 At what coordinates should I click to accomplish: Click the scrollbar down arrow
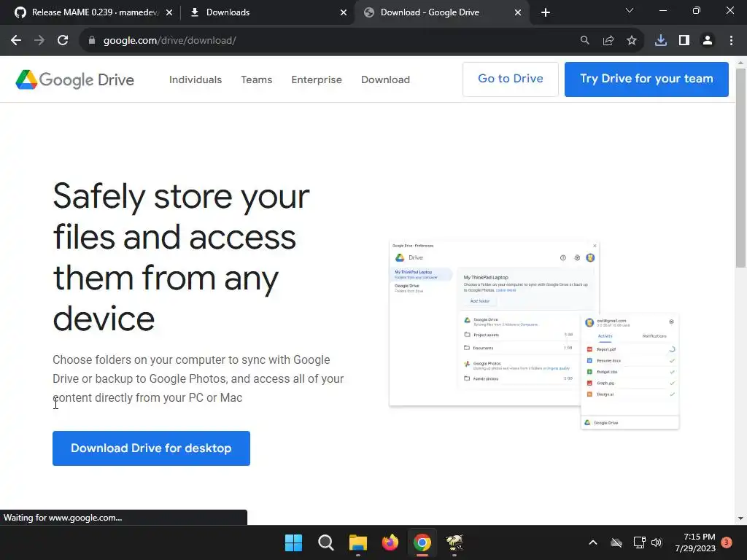[x=740, y=518]
